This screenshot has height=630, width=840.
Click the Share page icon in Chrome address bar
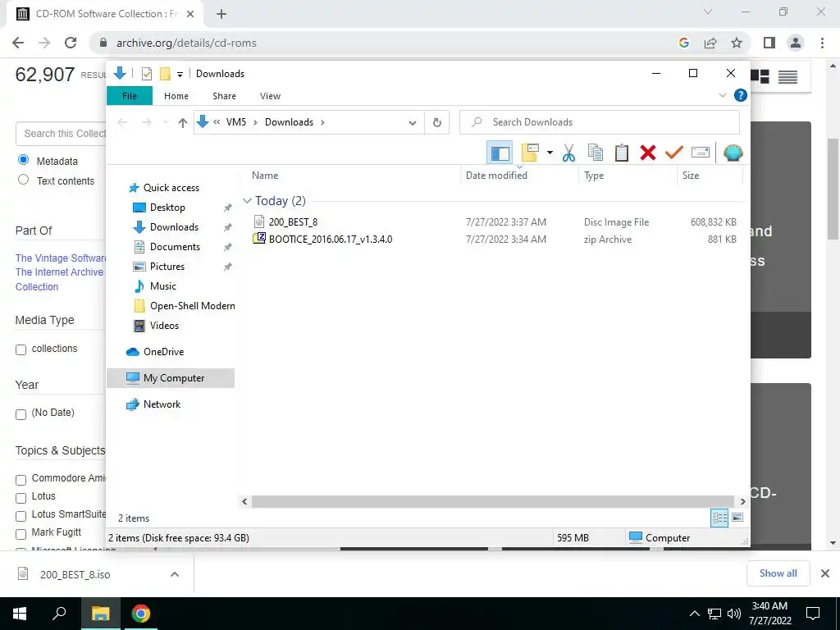click(x=710, y=43)
